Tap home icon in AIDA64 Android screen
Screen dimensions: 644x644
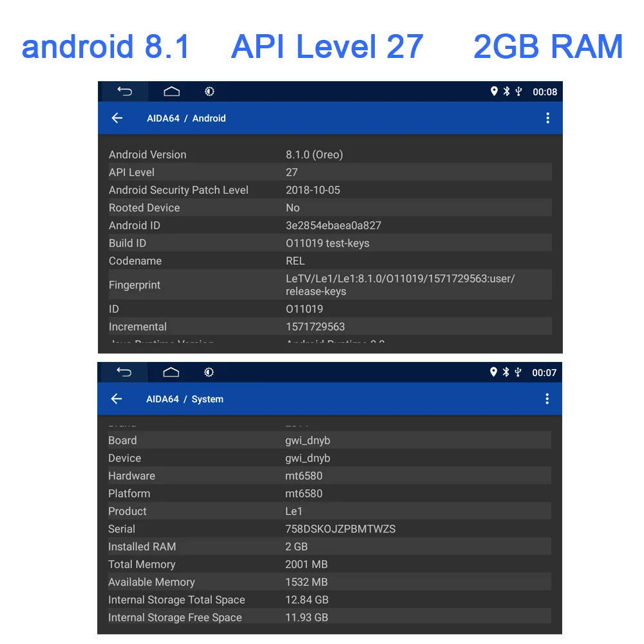[x=172, y=91]
